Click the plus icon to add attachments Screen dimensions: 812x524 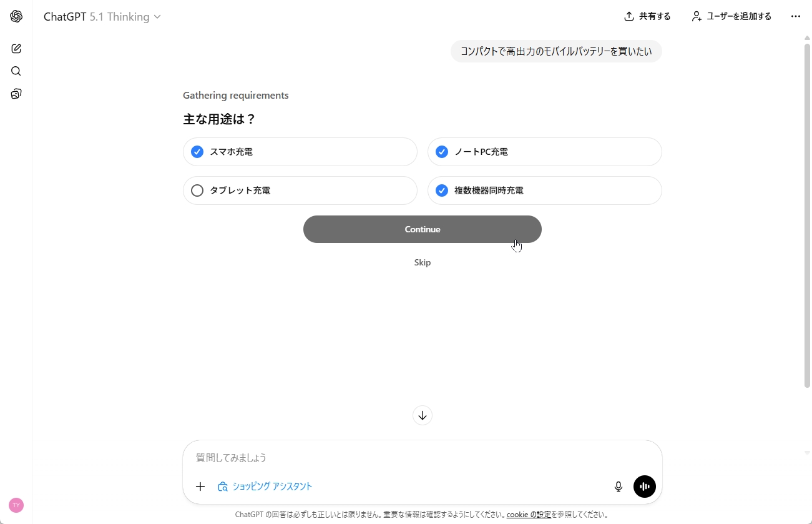tap(200, 486)
